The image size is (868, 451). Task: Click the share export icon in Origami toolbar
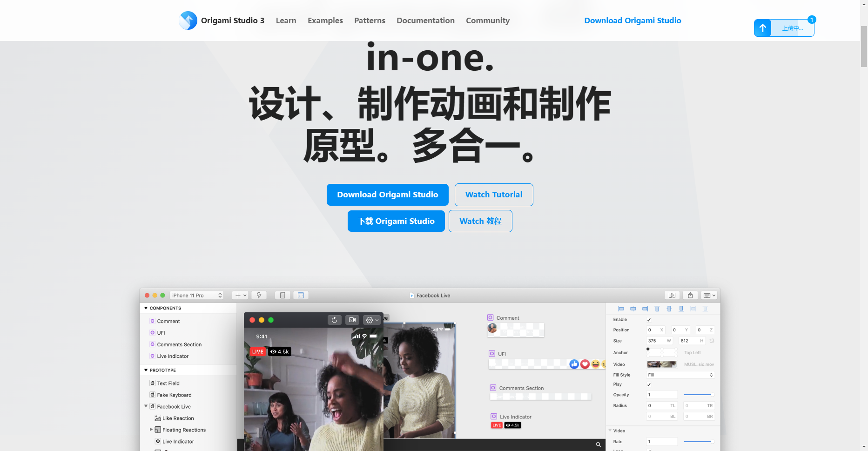click(x=690, y=295)
